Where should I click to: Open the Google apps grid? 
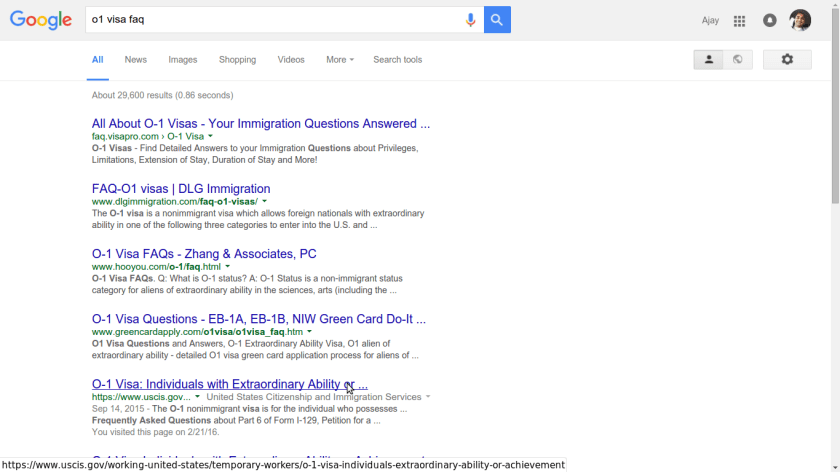click(x=739, y=21)
